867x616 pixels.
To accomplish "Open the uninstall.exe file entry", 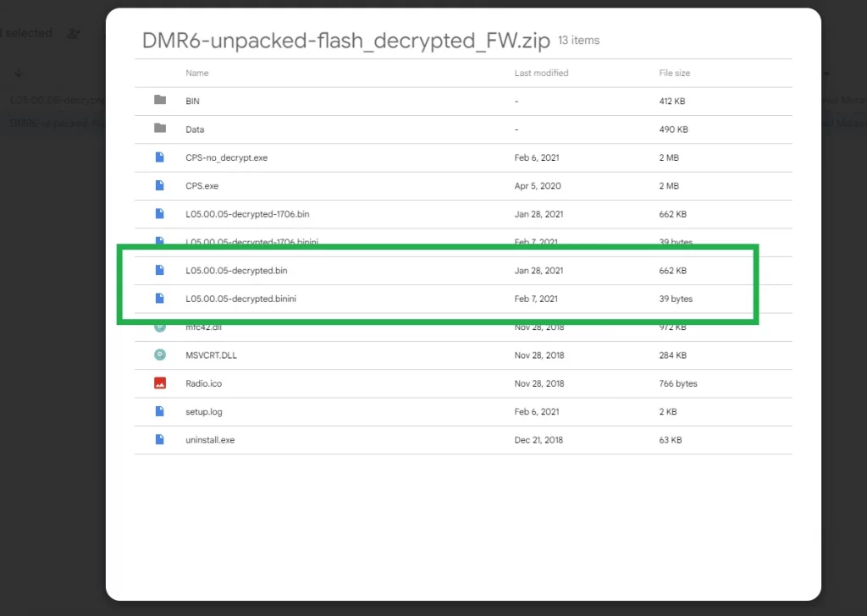I will [210, 440].
